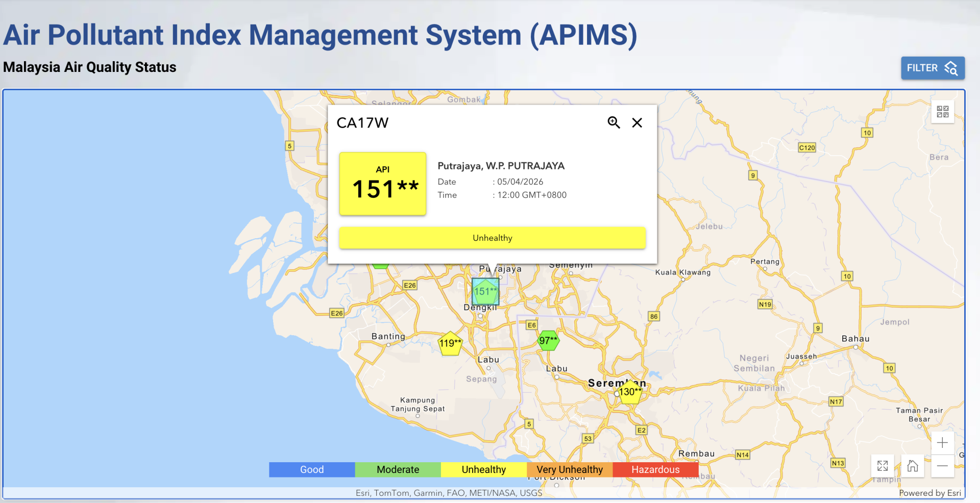Image resolution: width=980 pixels, height=503 pixels.
Task: Zoom to station using popup magnifier icon
Action: (x=614, y=122)
